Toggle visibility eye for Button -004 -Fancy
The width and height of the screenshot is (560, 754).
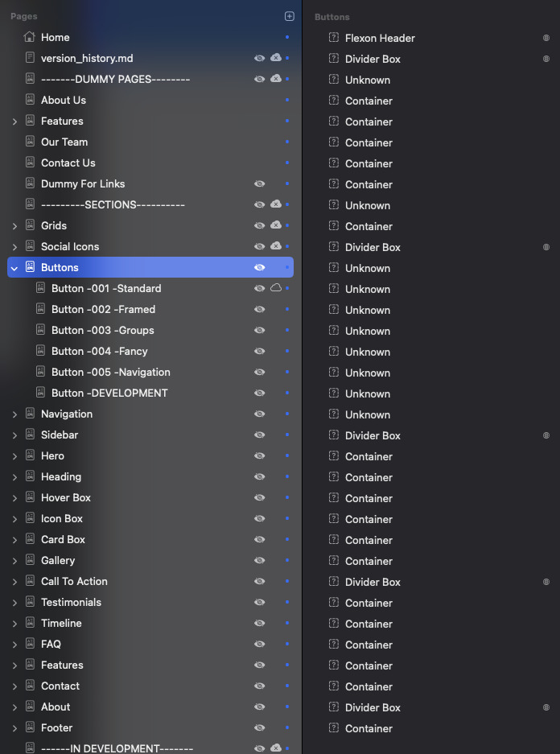259,351
